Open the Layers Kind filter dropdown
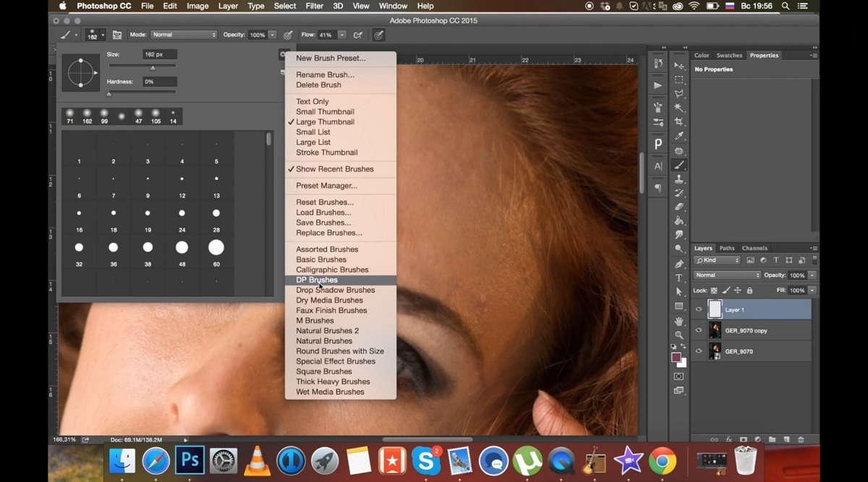Image resolution: width=868 pixels, height=482 pixels. coord(717,260)
